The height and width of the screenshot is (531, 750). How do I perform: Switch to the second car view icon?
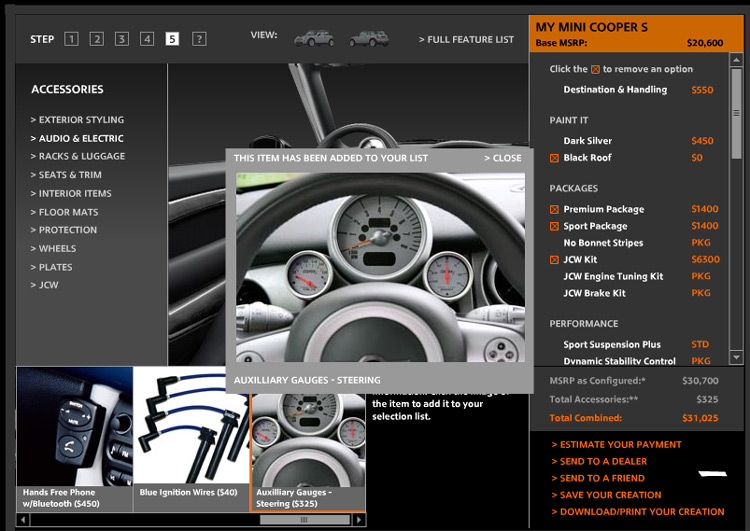pyautogui.click(x=368, y=39)
